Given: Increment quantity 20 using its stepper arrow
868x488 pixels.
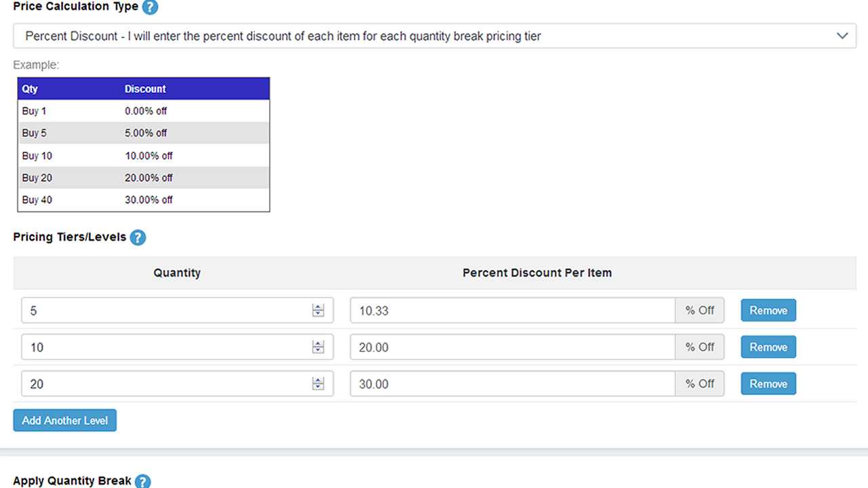Looking at the screenshot, I should pyautogui.click(x=317, y=380).
